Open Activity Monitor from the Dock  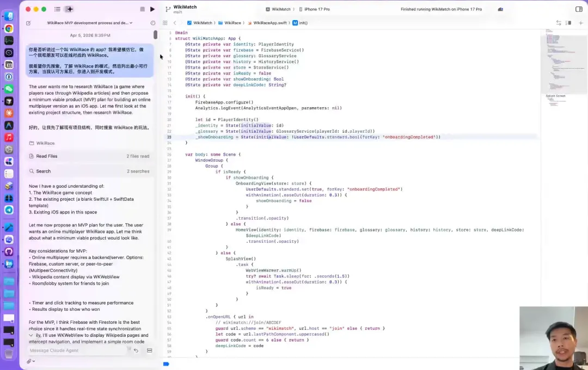9,40
